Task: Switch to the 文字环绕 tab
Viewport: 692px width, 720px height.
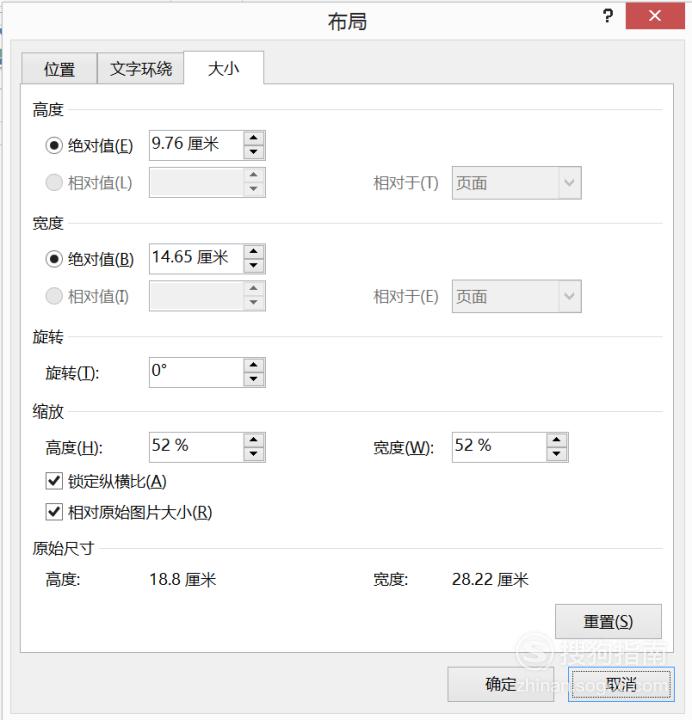Action: pyautogui.click(x=141, y=69)
